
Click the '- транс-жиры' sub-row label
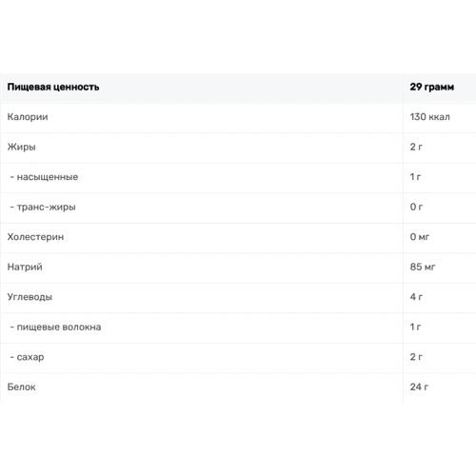[x=43, y=207]
